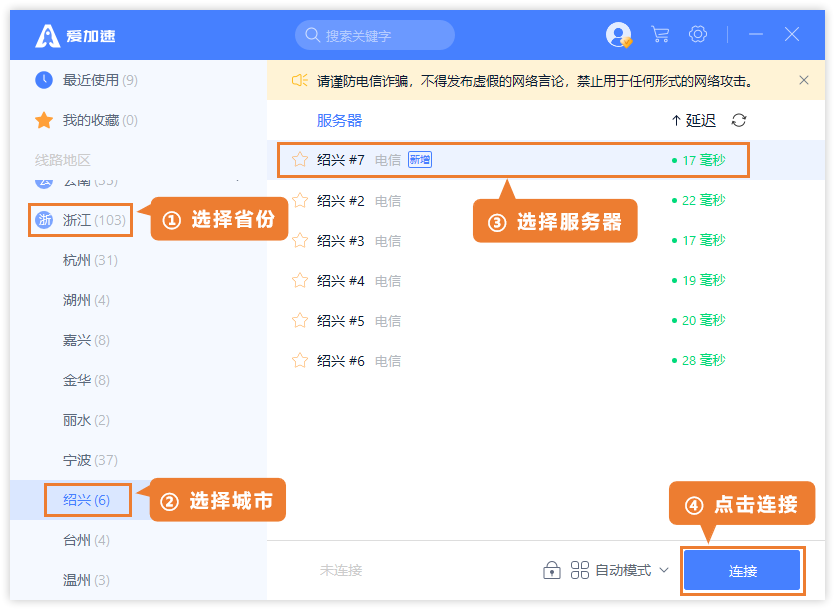This screenshot has width=835, height=610.
Task: Click the 连接 connect button
Action: (x=742, y=571)
